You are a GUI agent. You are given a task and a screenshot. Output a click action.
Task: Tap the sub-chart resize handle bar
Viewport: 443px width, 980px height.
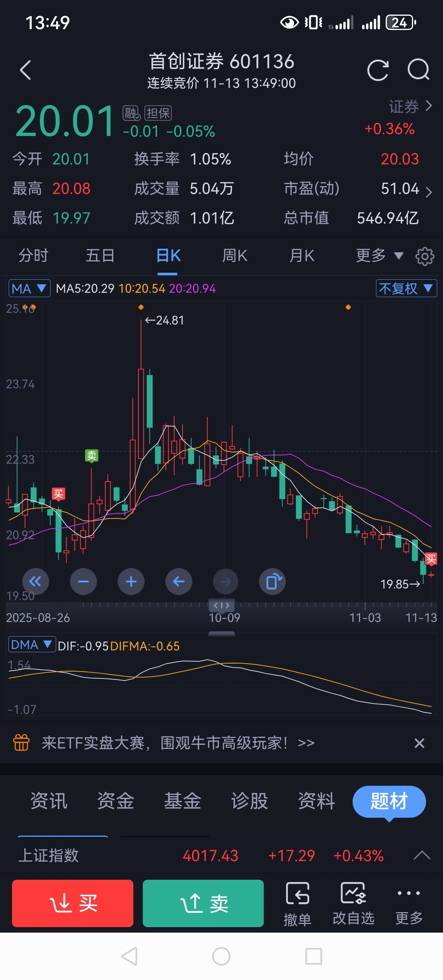tap(222, 633)
